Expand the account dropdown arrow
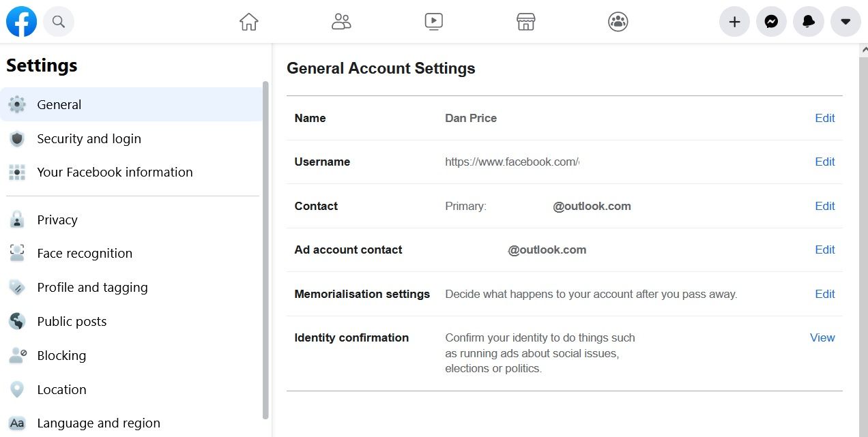 845,22
